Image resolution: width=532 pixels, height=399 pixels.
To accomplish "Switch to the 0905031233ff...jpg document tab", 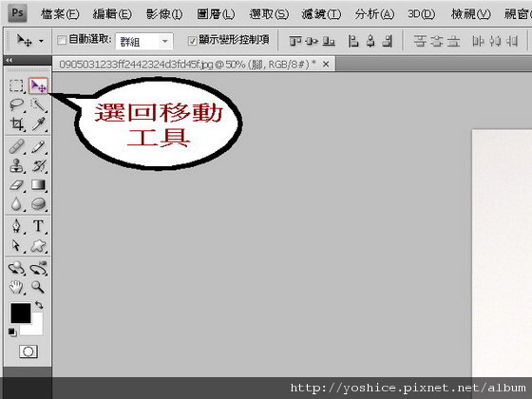I will [188, 65].
